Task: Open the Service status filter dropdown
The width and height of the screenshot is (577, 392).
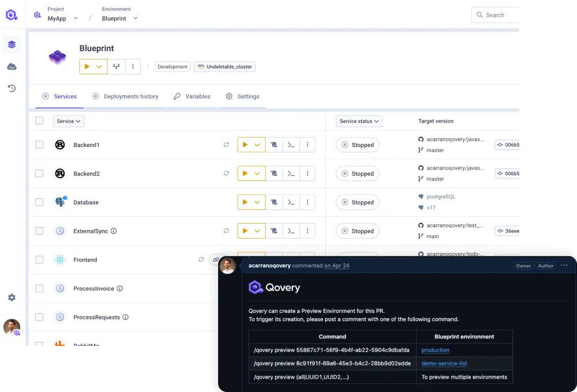Action: (359, 121)
